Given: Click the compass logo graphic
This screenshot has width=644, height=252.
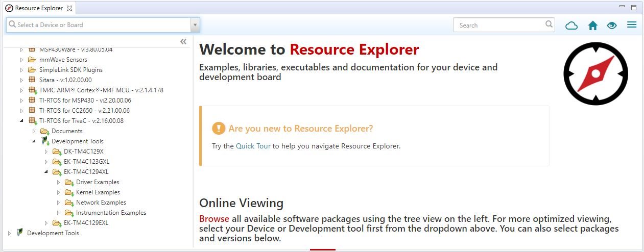Looking at the screenshot, I should [595, 73].
